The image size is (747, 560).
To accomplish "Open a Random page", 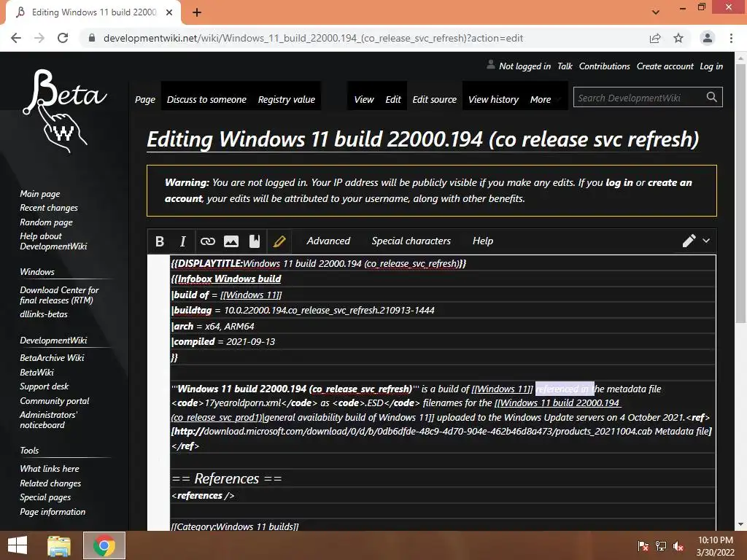I will (46, 222).
